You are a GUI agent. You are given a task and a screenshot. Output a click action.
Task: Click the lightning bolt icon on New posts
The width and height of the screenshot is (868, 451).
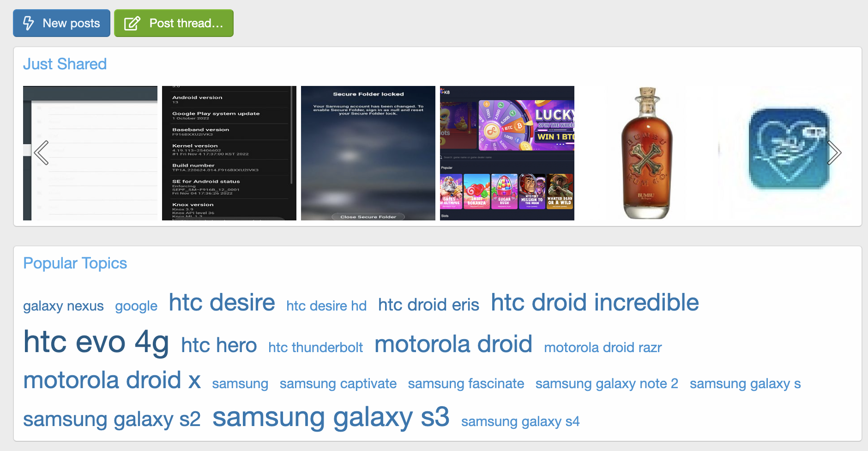[29, 23]
